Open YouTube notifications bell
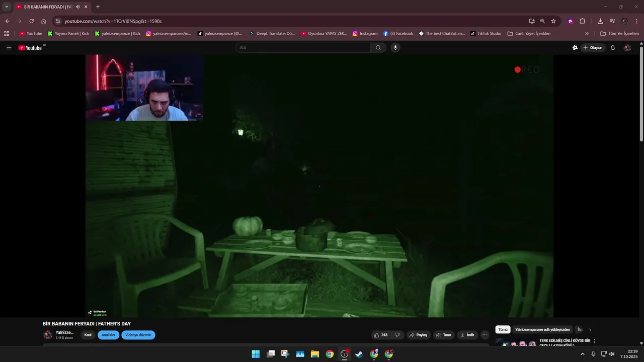This screenshot has width=644, height=362. click(613, 48)
